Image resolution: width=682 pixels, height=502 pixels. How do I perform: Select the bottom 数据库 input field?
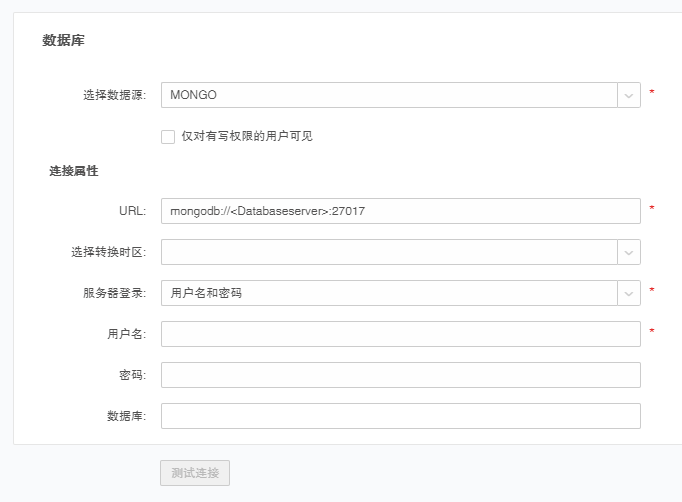pyautogui.click(x=400, y=416)
